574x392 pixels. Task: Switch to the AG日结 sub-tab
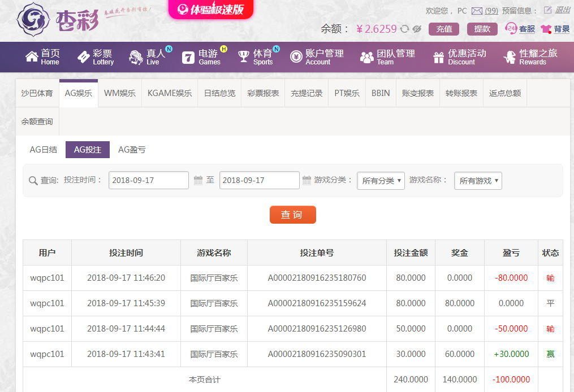click(x=44, y=150)
